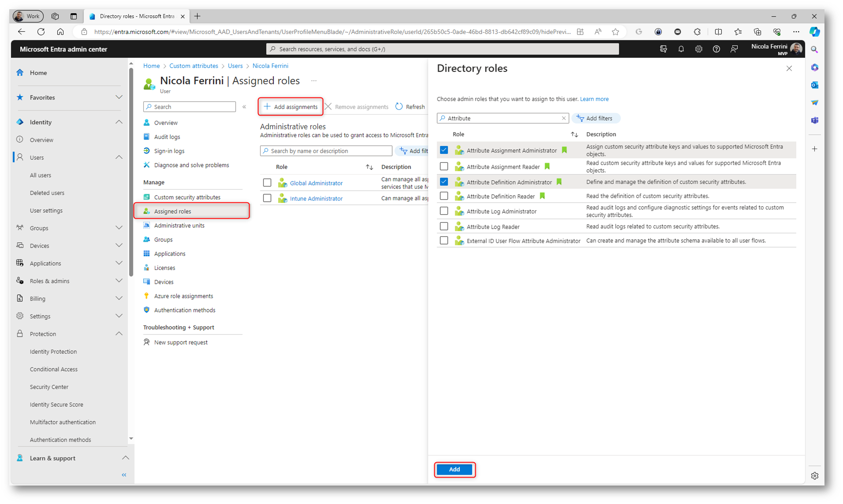843x504 pixels.
Task: Check Attribute Assignment Reader role
Action: (x=444, y=167)
